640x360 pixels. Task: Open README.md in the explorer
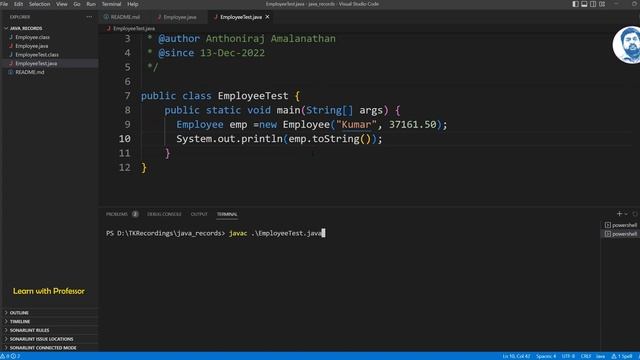49,72
